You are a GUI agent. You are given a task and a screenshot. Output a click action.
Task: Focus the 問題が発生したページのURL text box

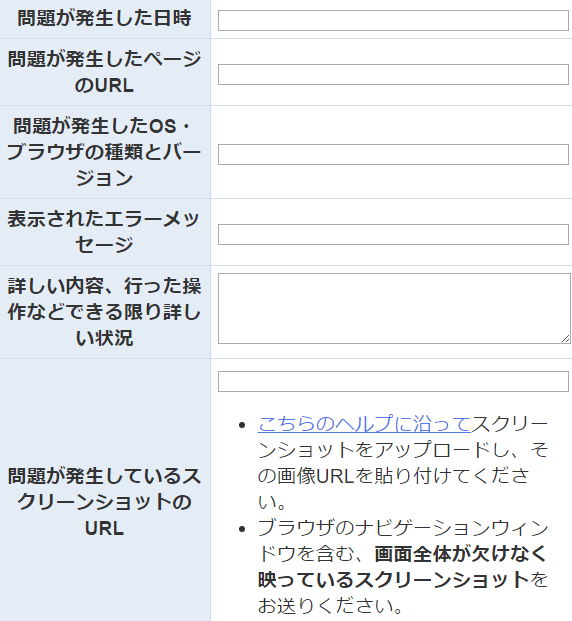(x=393, y=74)
